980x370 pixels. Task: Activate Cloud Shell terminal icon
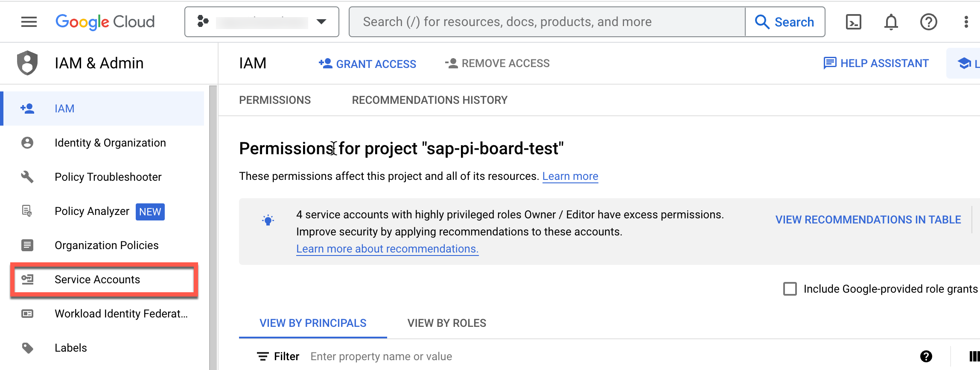854,22
